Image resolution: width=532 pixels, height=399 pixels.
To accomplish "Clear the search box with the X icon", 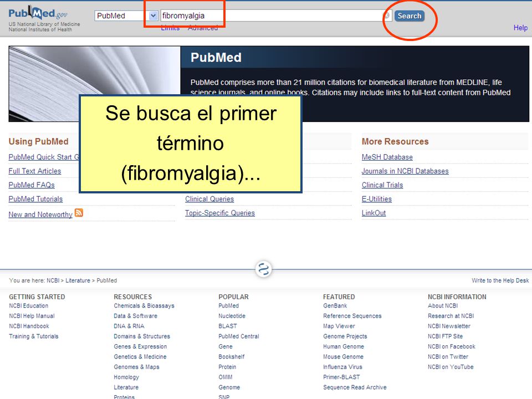I will pos(386,16).
